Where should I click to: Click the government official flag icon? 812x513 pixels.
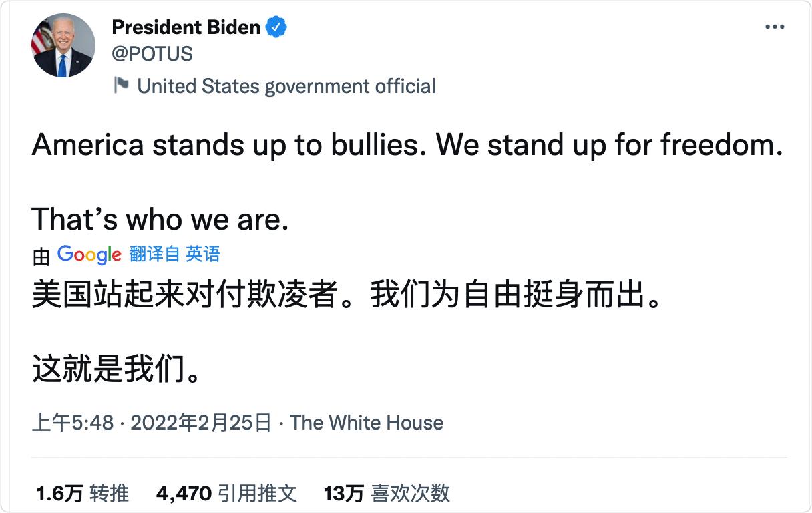point(121,85)
